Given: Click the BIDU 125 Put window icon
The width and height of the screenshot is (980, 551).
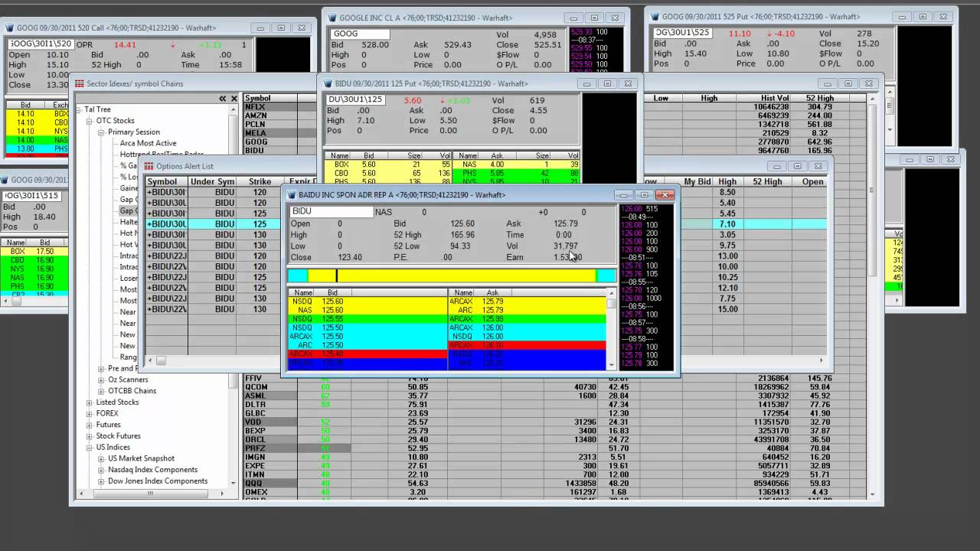Looking at the screenshot, I should pyautogui.click(x=328, y=83).
